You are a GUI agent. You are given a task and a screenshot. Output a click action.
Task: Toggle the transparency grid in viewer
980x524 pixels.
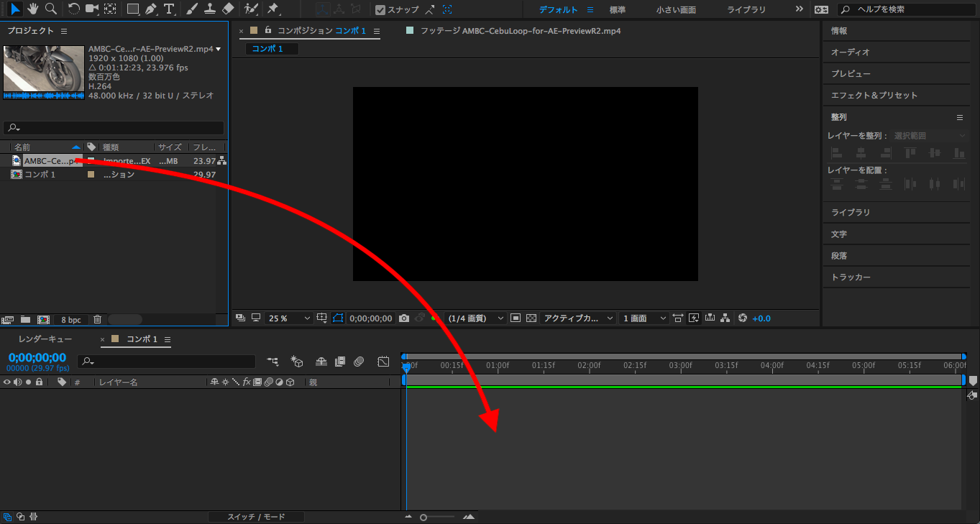coord(531,318)
